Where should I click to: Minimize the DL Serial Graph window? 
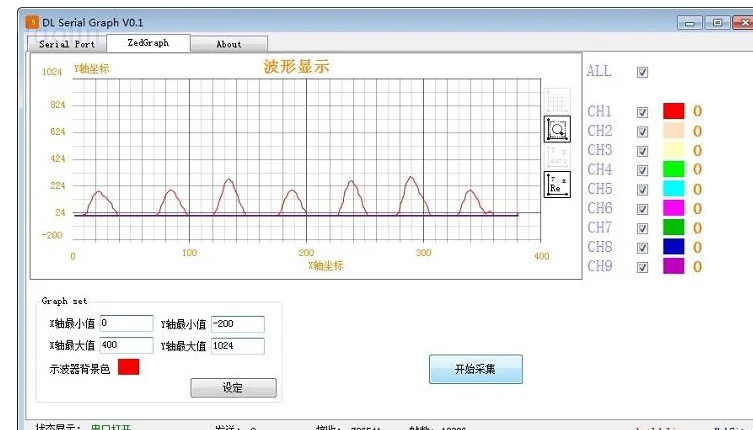click(x=690, y=23)
